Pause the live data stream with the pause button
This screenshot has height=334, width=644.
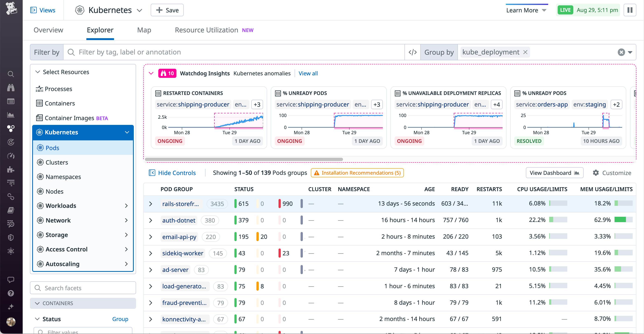pos(630,10)
